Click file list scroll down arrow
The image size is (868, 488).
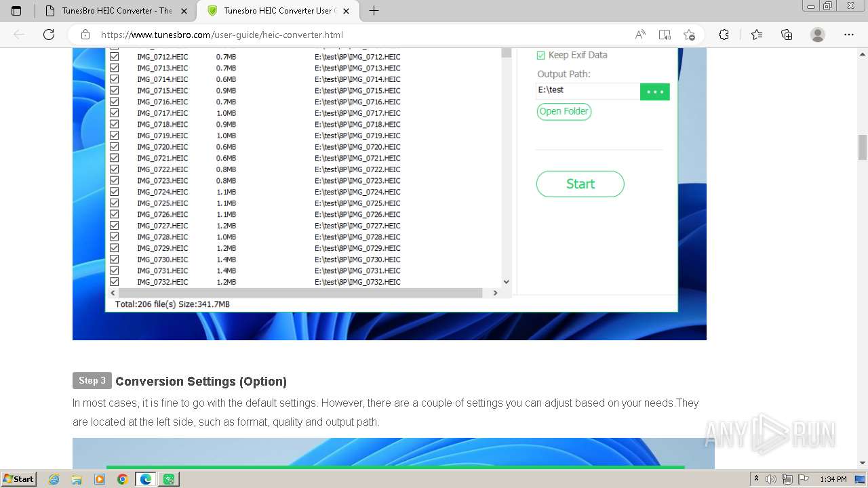coord(506,282)
